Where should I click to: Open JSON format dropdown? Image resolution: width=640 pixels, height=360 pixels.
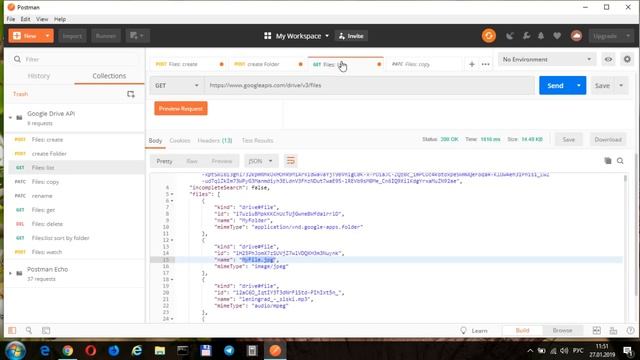coord(260,161)
